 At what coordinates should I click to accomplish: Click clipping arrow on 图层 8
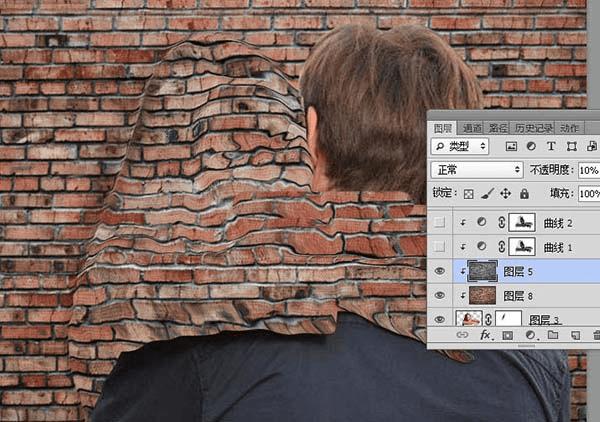point(463,296)
